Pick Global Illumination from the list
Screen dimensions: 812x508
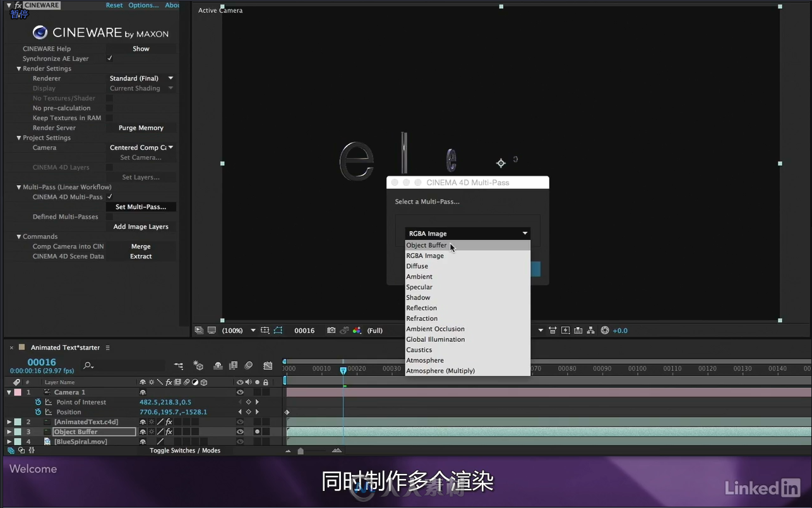[x=468, y=339]
